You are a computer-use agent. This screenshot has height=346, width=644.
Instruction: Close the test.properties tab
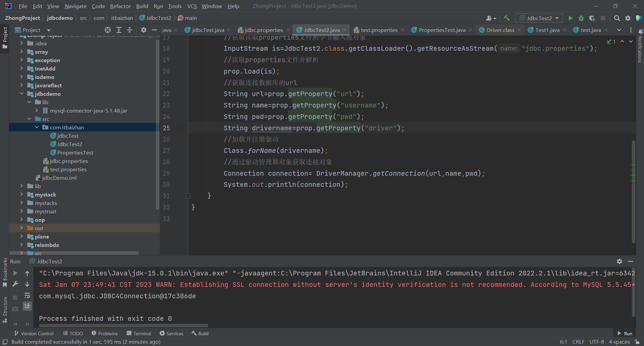click(403, 30)
